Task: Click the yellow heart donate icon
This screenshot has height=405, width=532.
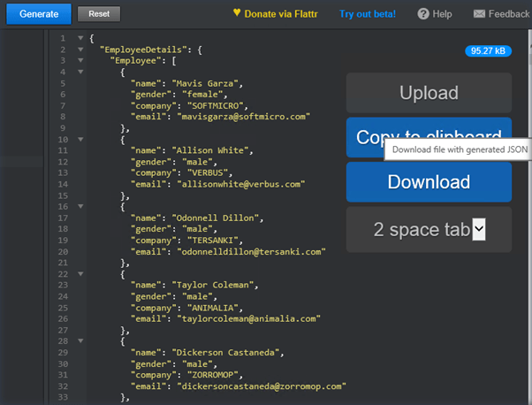Action: click(x=237, y=13)
